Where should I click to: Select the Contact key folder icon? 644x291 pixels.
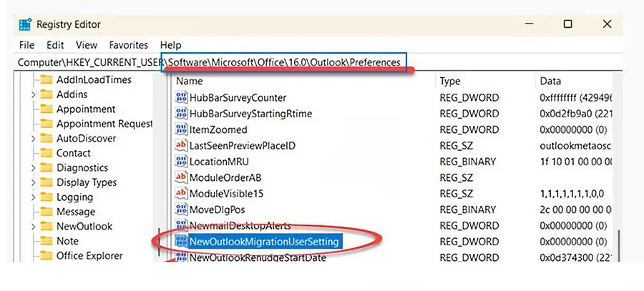(x=47, y=153)
